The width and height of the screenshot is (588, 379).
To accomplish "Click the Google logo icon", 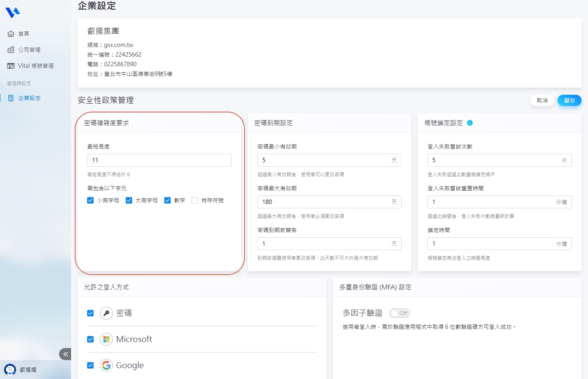I will click(x=106, y=365).
